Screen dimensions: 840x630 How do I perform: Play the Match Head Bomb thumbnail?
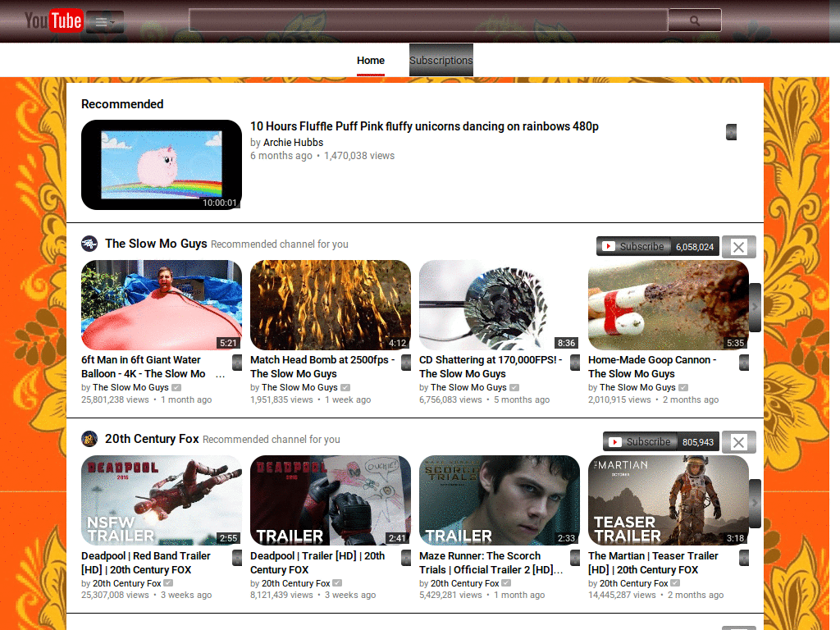click(331, 305)
